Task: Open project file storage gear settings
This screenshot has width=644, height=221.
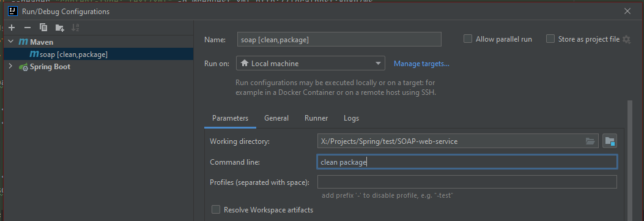Action: click(x=626, y=39)
